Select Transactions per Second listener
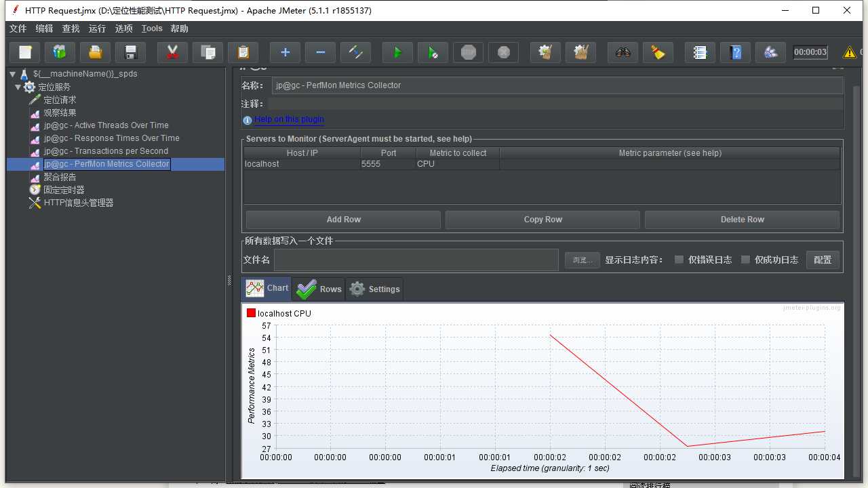Image resolution: width=868 pixels, height=488 pixels. point(106,151)
